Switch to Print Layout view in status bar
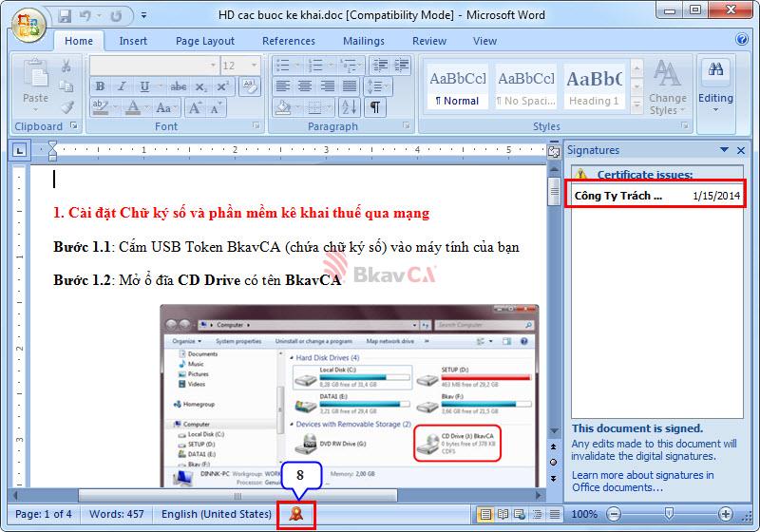760x532 pixels. pyautogui.click(x=485, y=514)
